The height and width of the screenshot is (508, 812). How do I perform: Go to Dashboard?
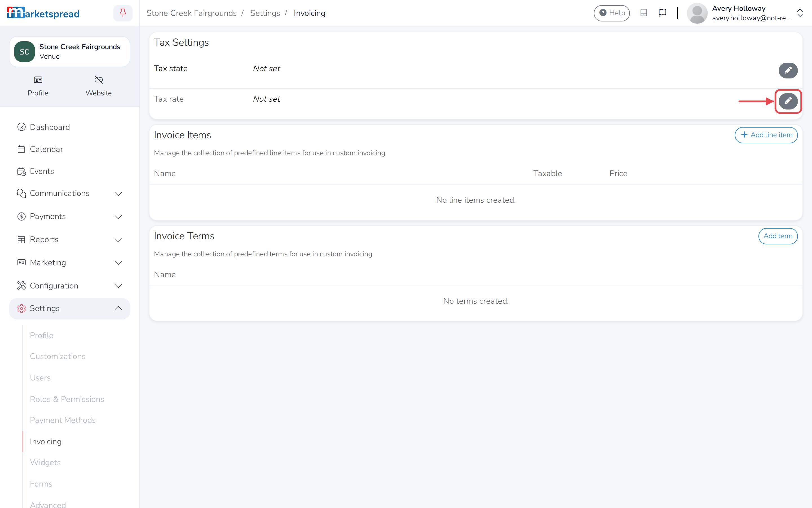click(x=50, y=127)
